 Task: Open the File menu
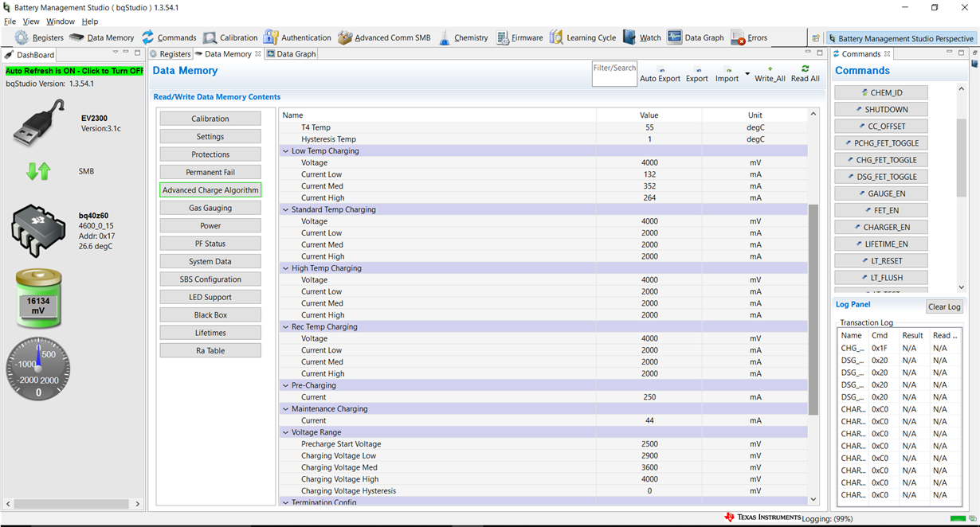10,21
